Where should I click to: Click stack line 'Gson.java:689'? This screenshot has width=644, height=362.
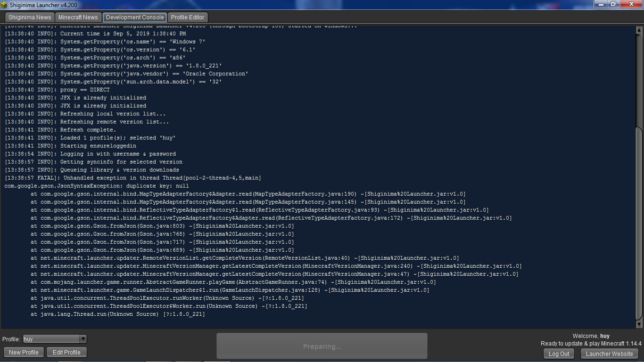click(x=163, y=250)
